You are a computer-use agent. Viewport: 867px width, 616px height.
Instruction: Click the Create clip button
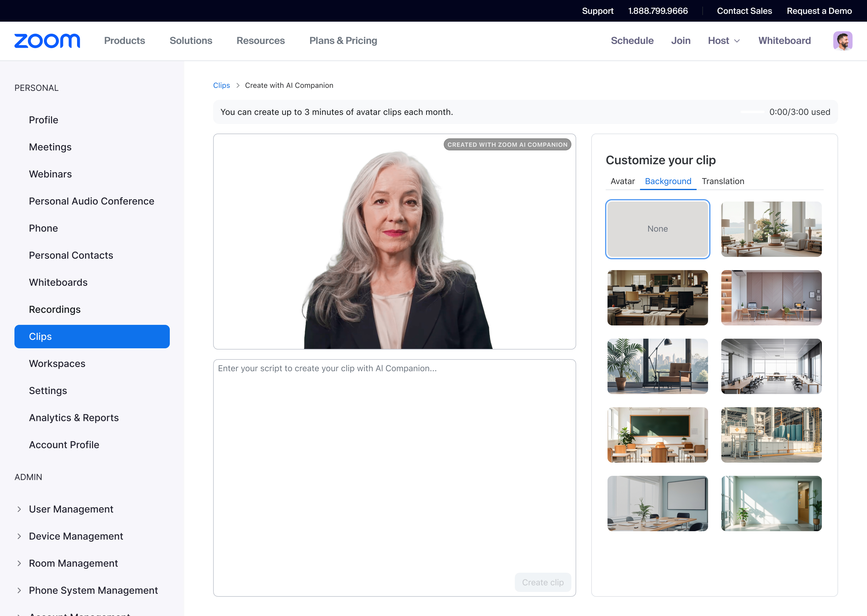pos(543,582)
